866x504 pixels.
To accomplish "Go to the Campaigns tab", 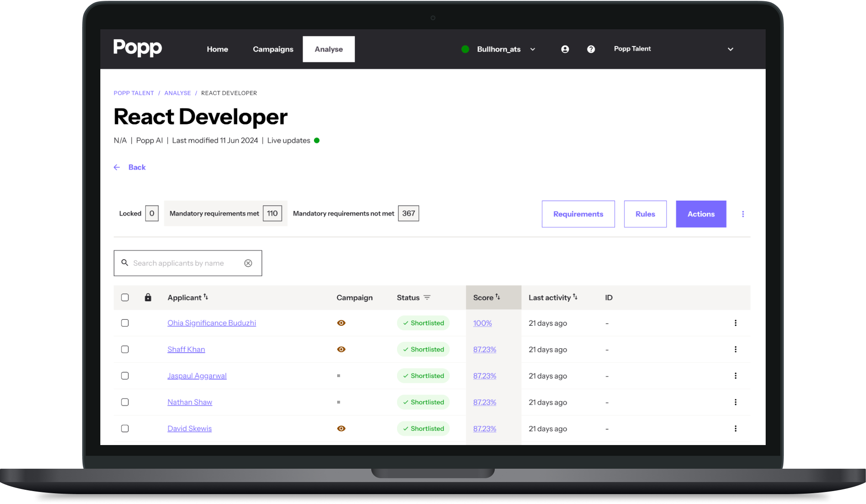I will (x=273, y=49).
